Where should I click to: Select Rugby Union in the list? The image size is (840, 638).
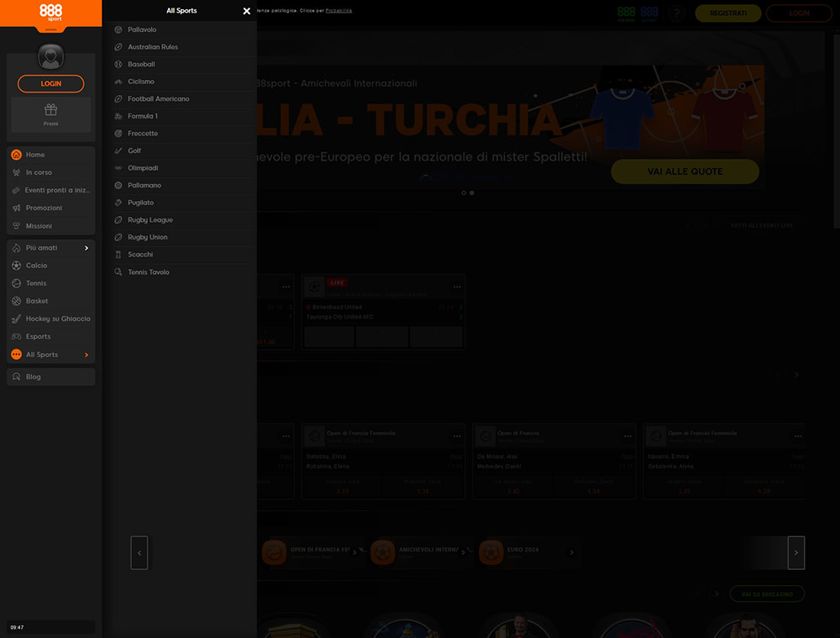(x=182, y=237)
